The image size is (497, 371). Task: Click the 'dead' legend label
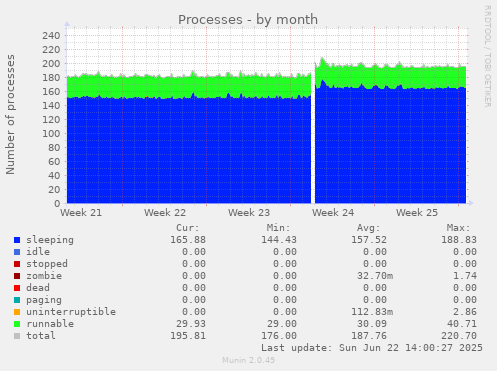coord(38,288)
